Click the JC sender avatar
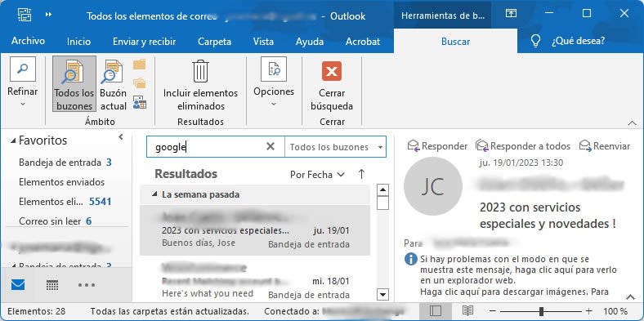Screen dimensions: 644x321 (x=433, y=186)
